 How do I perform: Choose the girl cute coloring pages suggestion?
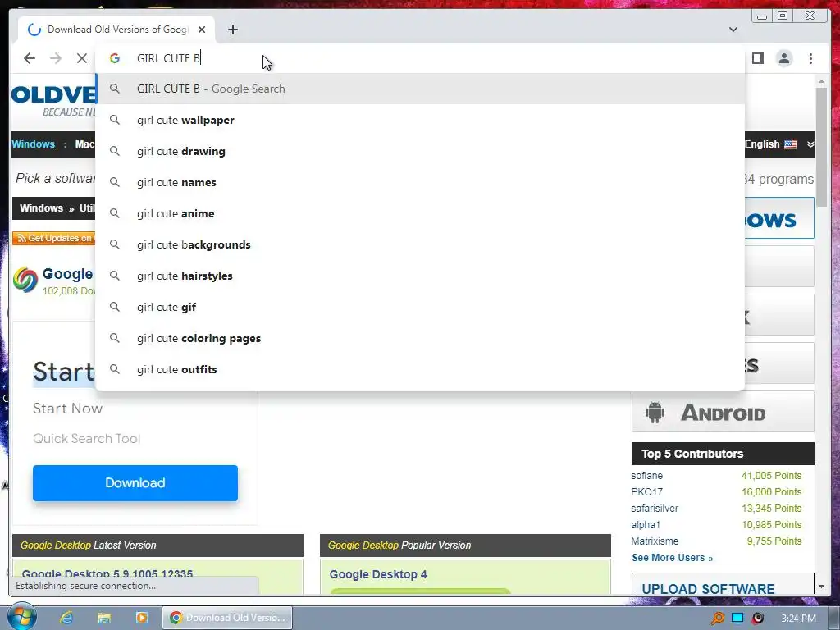pyautogui.click(x=420, y=338)
